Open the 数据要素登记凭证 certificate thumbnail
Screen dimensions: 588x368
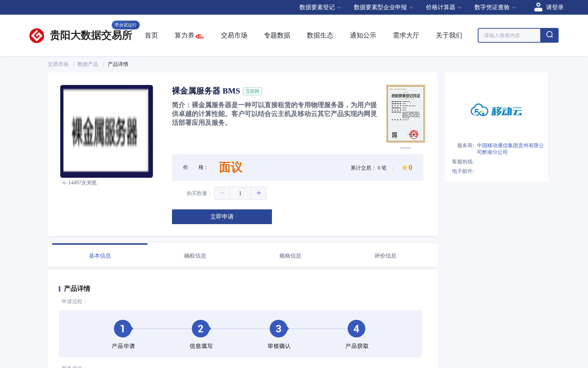tap(406, 114)
